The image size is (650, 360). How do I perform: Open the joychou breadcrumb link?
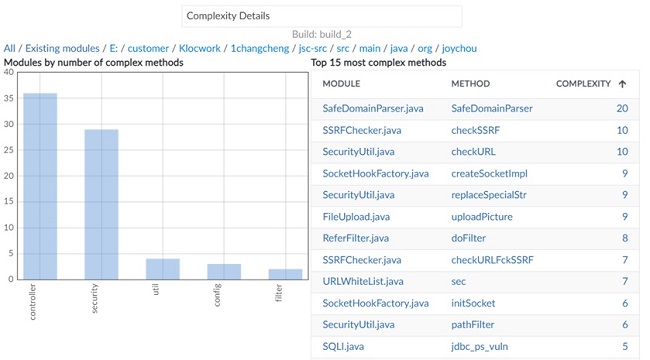[x=459, y=49]
